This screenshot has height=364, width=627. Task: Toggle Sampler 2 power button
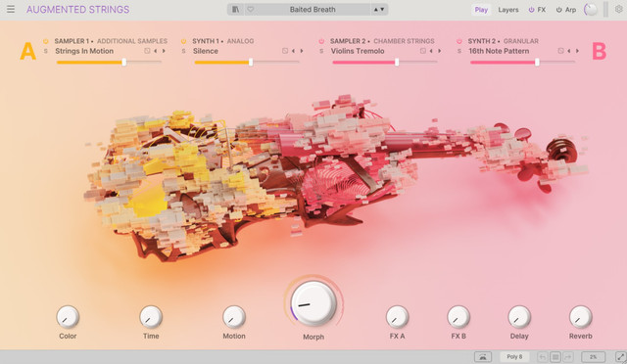[321, 41]
